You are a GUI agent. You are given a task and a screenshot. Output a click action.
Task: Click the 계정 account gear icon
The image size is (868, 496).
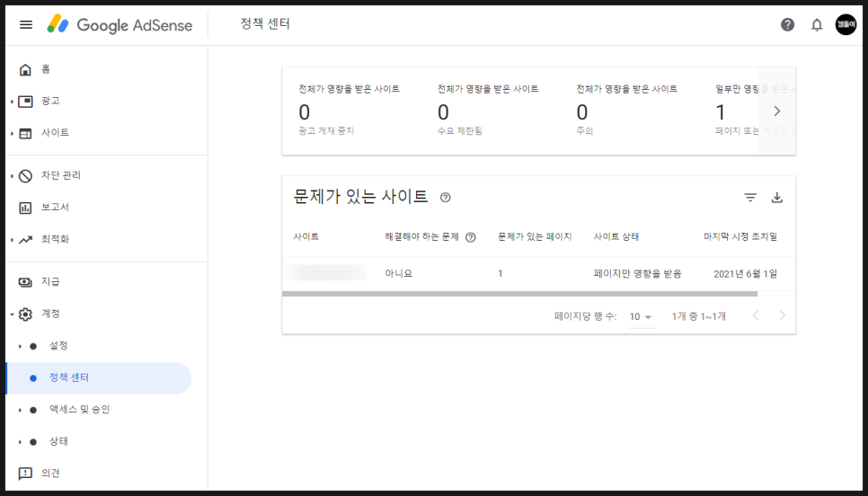25,314
